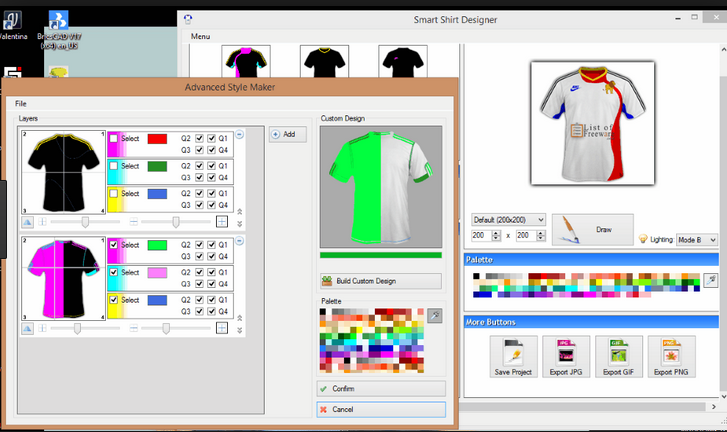Screen dimensions: 727x432
Task: Remove the magenta-black shirt layer with its minus icon
Action: pos(239,241)
